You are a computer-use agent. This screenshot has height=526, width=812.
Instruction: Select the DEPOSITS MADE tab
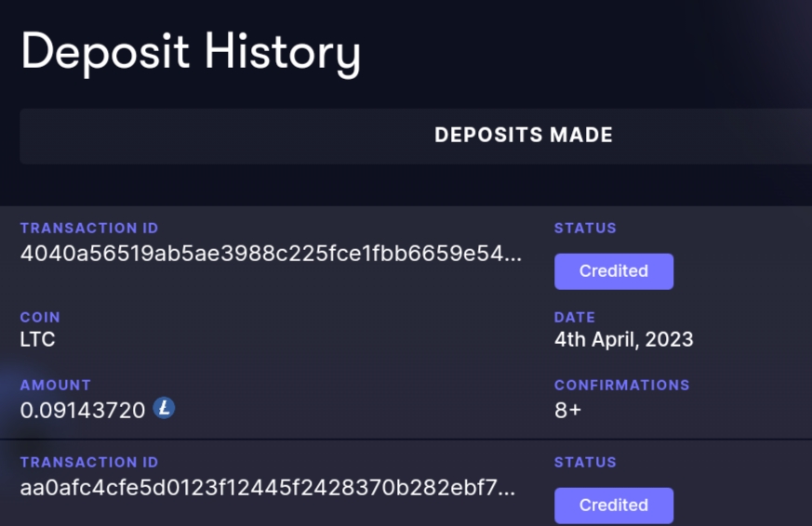[524, 136]
